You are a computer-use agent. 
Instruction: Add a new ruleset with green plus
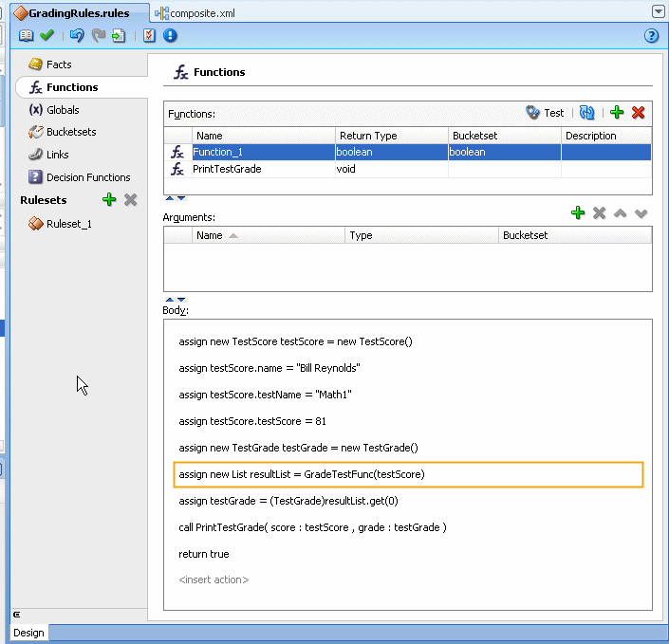click(x=109, y=199)
